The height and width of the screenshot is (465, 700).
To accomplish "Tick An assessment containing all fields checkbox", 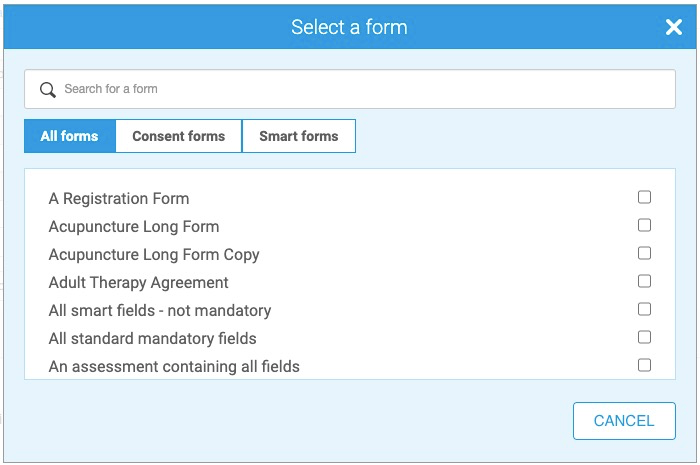I will [644, 366].
